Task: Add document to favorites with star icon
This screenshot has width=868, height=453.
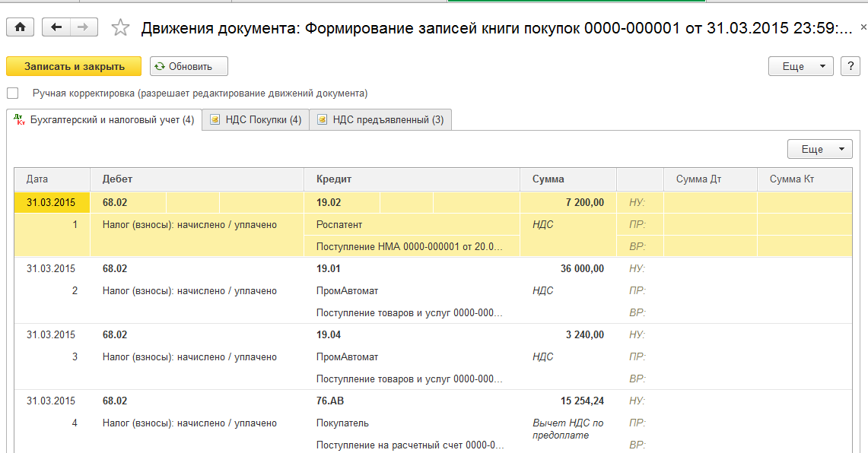Action: [x=120, y=27]
